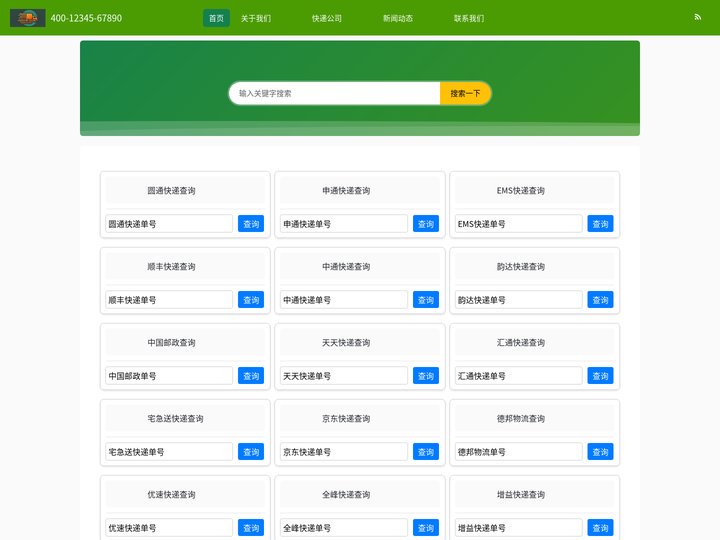
Task: Click 查询 for 天天快递
Action: 426,376
